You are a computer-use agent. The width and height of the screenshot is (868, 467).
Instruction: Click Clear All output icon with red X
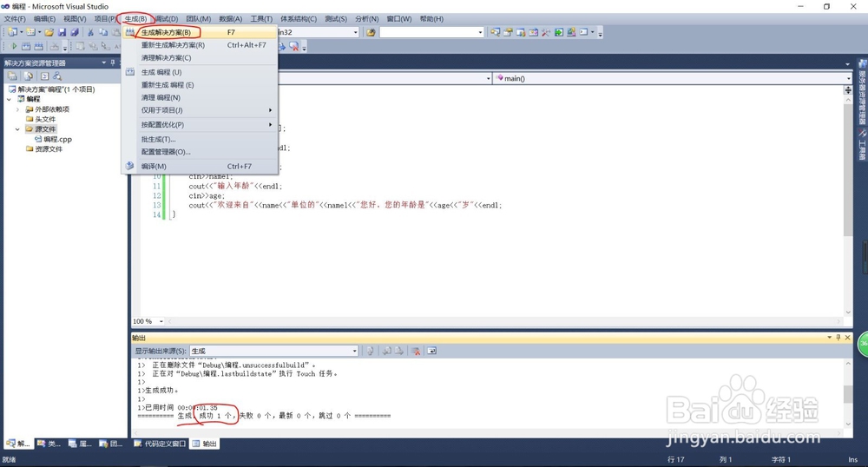[x=417, y=351]
